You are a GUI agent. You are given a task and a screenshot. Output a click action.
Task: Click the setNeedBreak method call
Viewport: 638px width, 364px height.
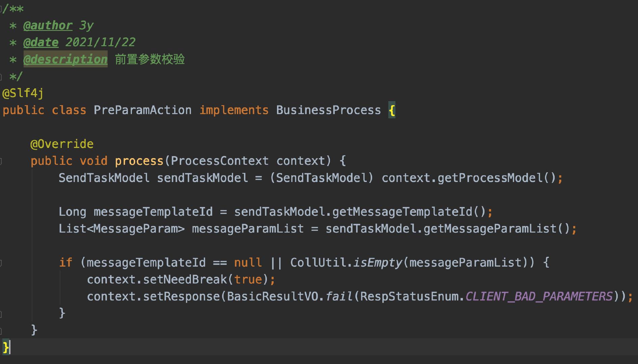tap(185, 280)
